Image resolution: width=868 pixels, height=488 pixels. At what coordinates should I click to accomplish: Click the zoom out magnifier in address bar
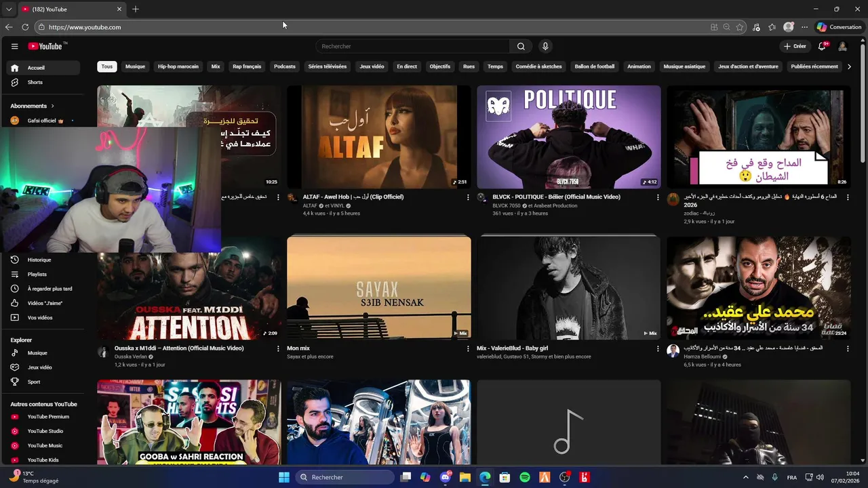726,27
